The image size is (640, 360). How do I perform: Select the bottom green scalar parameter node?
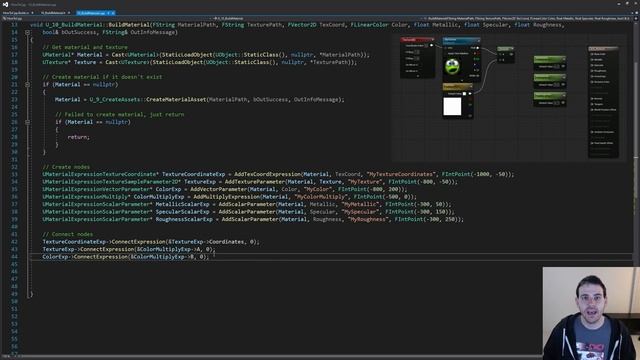(550, 99)
